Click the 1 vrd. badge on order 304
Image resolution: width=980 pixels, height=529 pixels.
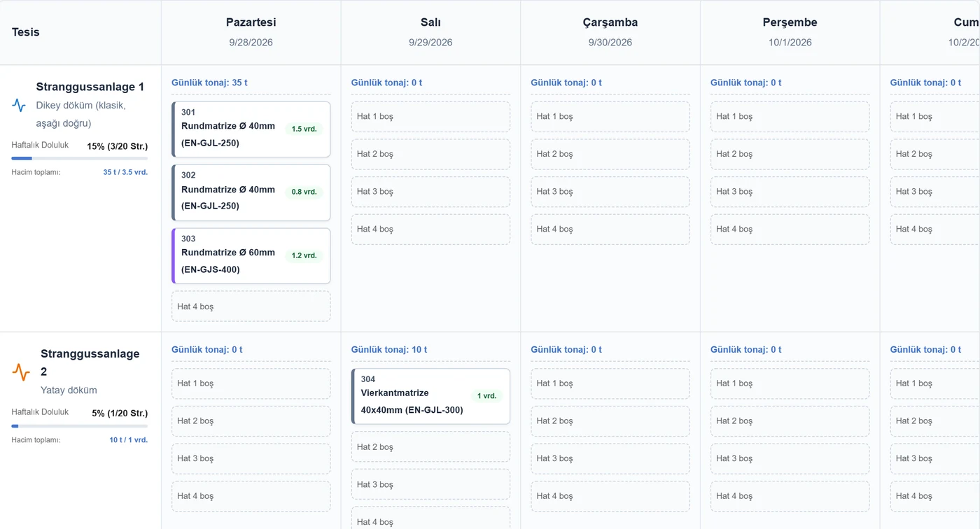[486, 396]
